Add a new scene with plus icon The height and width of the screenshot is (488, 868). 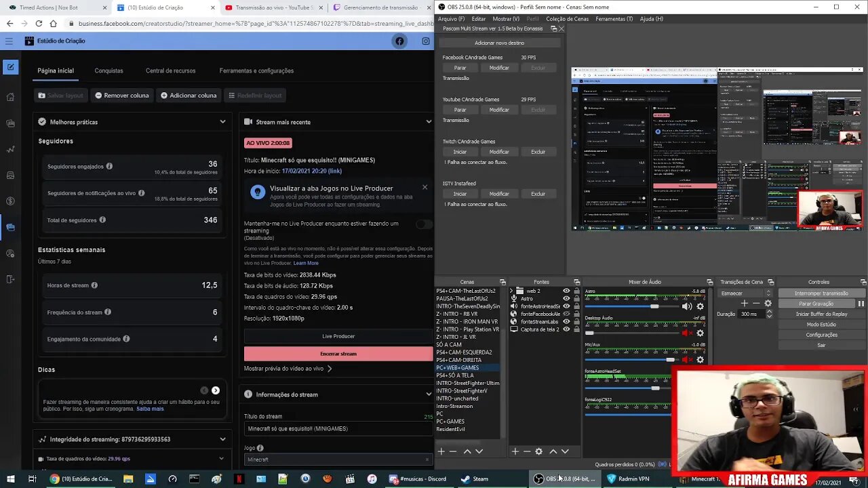[441, 451]
